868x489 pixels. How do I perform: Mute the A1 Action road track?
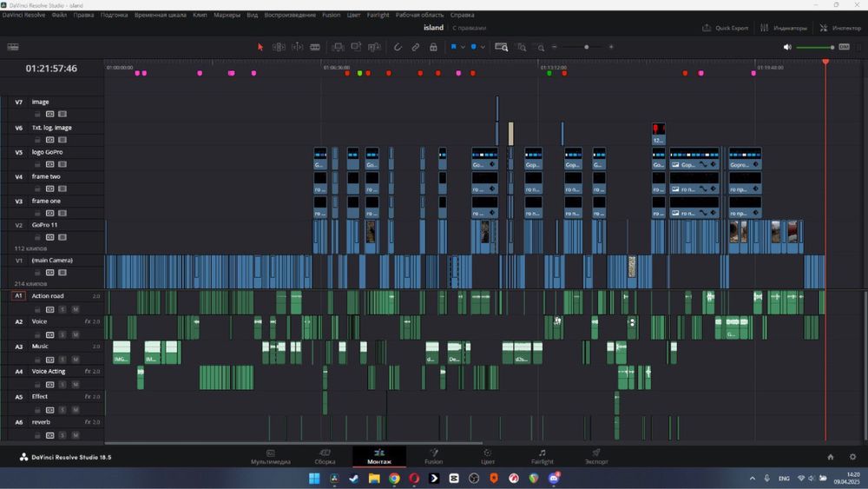click(x=76, y=309)
